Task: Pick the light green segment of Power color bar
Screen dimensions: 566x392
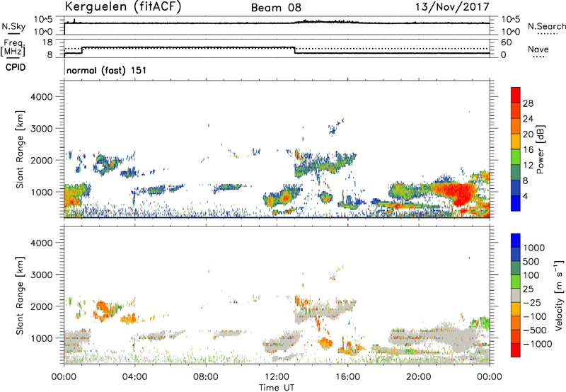Action: click(516, 156)
